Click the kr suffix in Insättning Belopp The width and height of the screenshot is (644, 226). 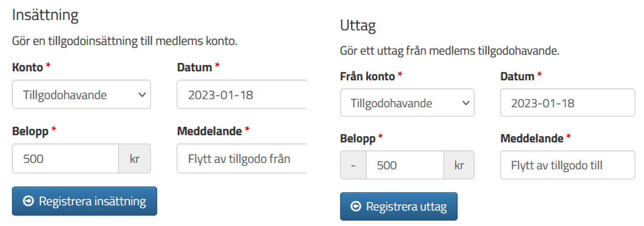(x=135, y=159)
